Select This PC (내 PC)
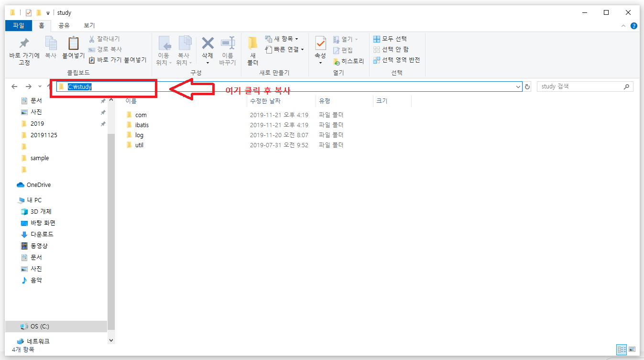Viewport: 644px width, 360px height. 34,200
